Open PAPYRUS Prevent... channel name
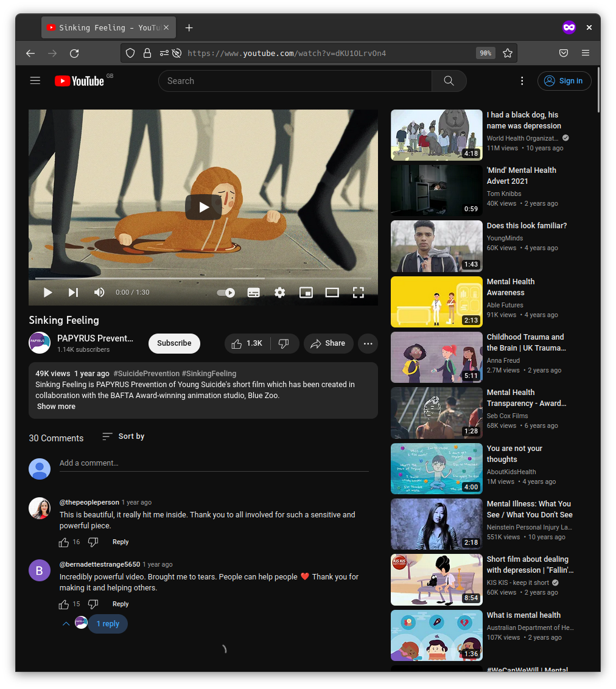The image size is (616, 689). (x=96, y=338)
